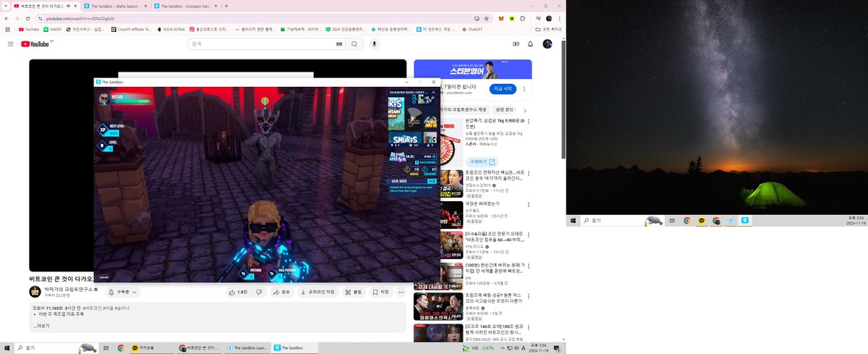The height and width of the screenshot is (354, 868).
Task: Click player avatar portrait in Sandbox HUD
Action: coord(103,100)
